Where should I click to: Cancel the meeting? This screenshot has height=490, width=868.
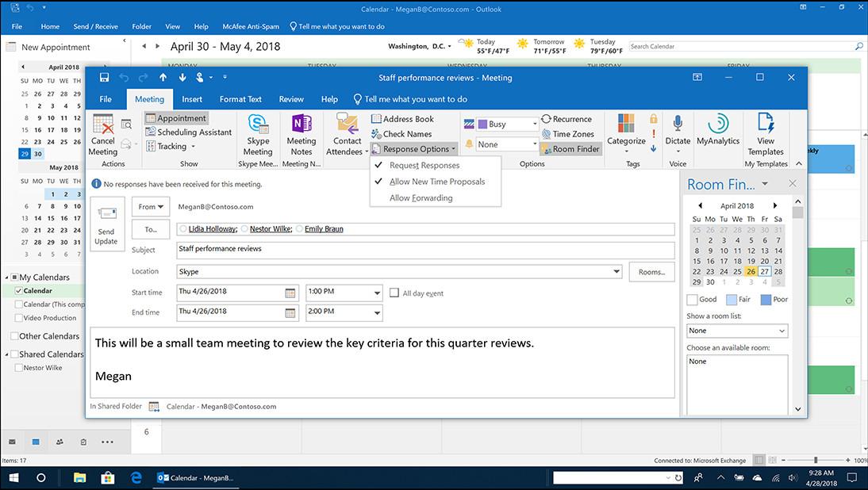coord(104,135)
